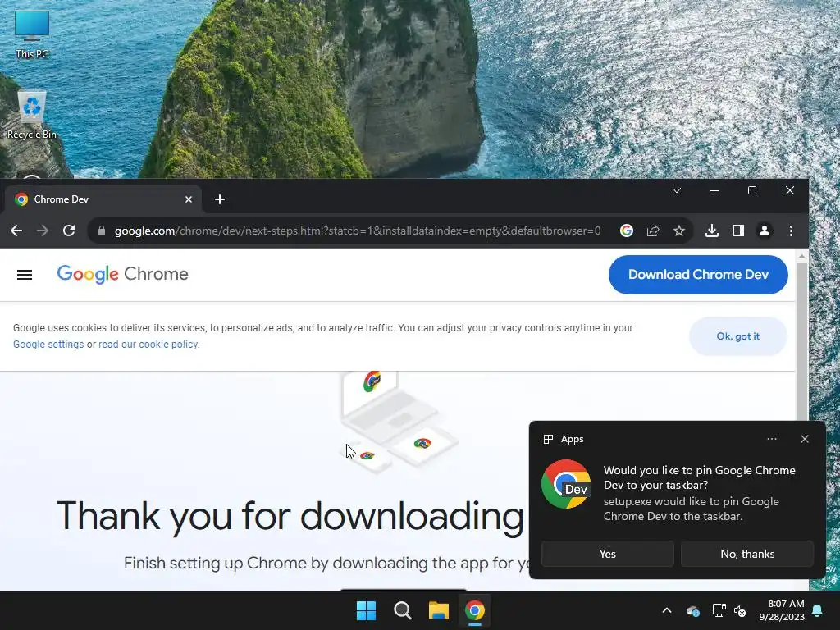Dismiss the Apps notification
Screen dimensions: 840x630
coord(805,439)
